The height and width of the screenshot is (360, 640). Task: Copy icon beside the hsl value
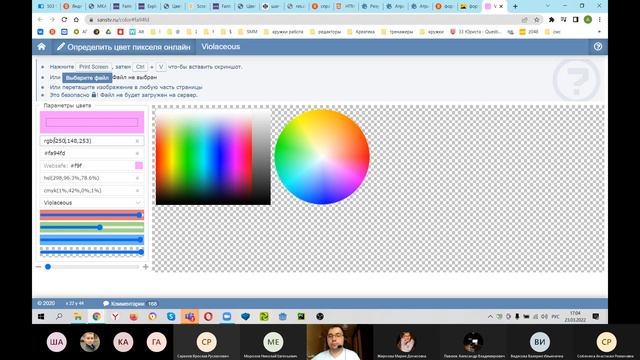[138, 178]
